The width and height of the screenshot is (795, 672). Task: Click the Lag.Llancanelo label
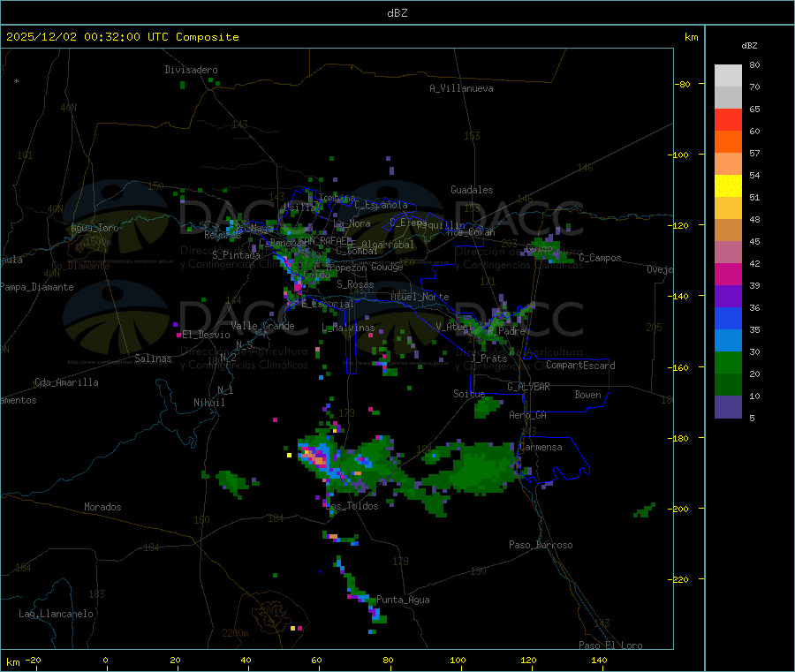click(57, 614)
